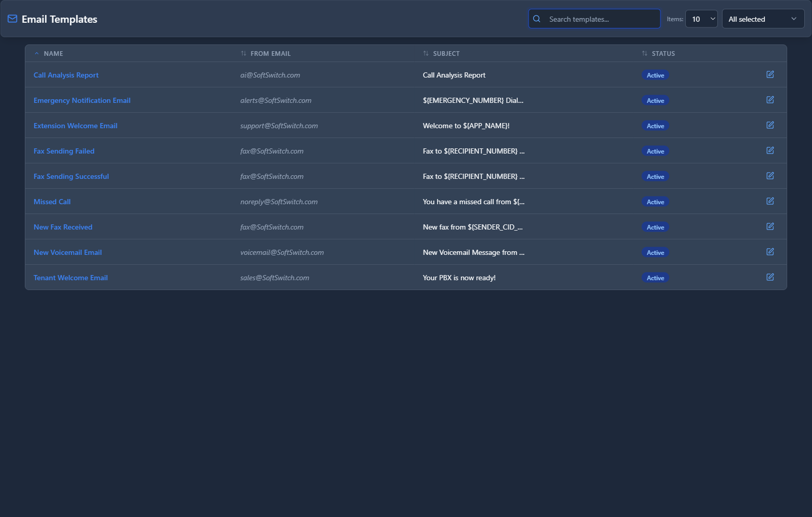Open the Fax Sending Failed link
Image resolution: width=812 pixels, height=517 pixels.
pyautogui.click(x=64, y=151)
